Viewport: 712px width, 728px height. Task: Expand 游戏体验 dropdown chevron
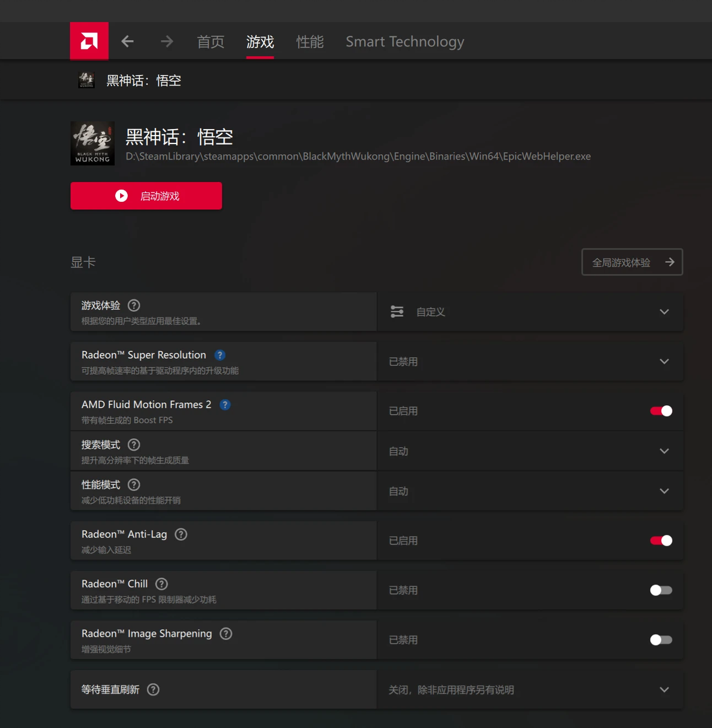pos(664,312)
